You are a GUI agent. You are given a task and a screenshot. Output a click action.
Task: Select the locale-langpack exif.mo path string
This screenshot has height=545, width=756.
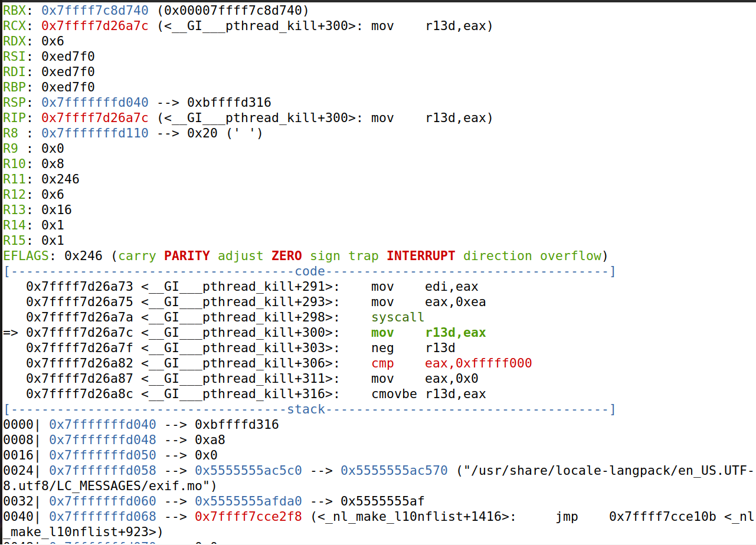pos(378,478)
